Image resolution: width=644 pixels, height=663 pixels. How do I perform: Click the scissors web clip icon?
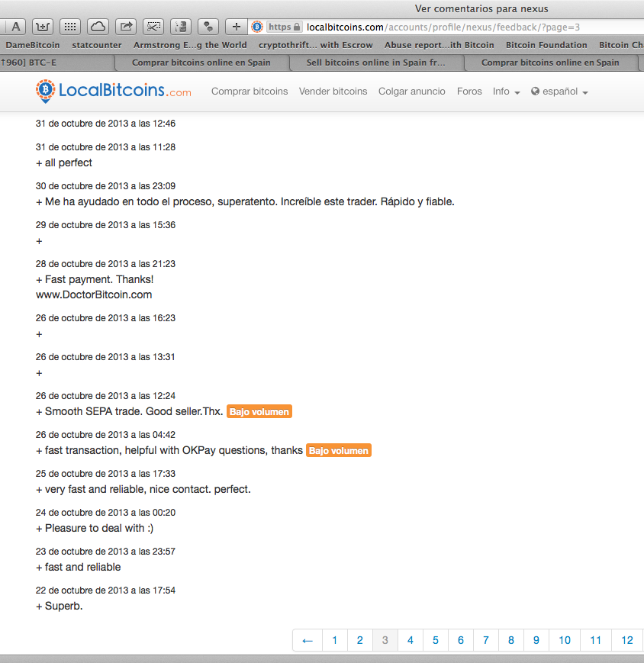click(153, 27)
